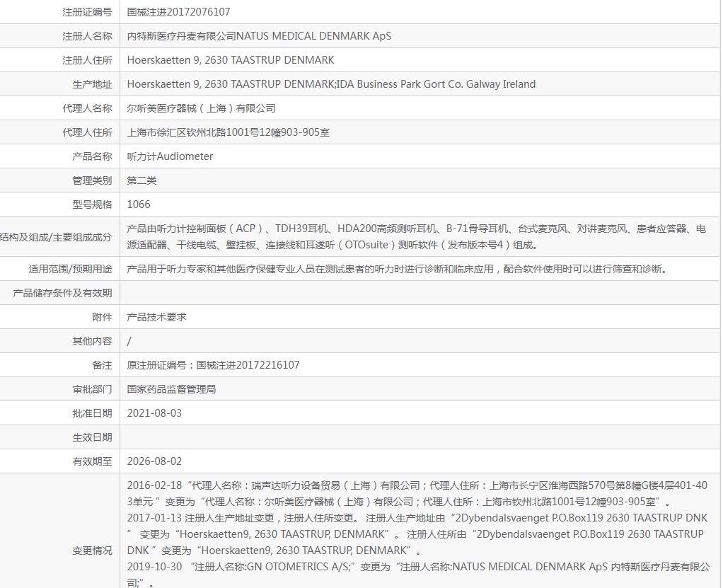The image size is (723, 588).
Task: Select expiry date 2026-08-02
Action: [x=154, y=461]
